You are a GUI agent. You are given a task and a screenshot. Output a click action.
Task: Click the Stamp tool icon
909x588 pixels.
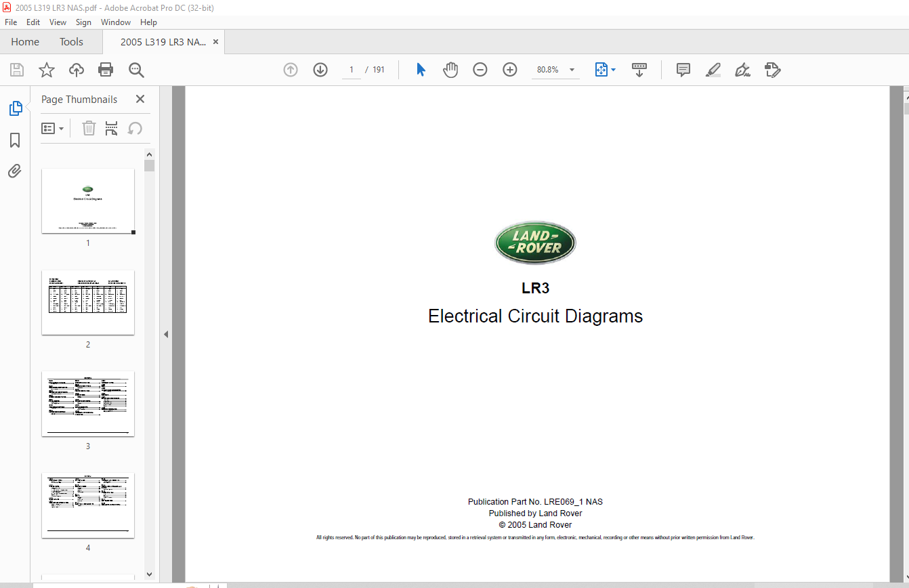pos(773,70)
